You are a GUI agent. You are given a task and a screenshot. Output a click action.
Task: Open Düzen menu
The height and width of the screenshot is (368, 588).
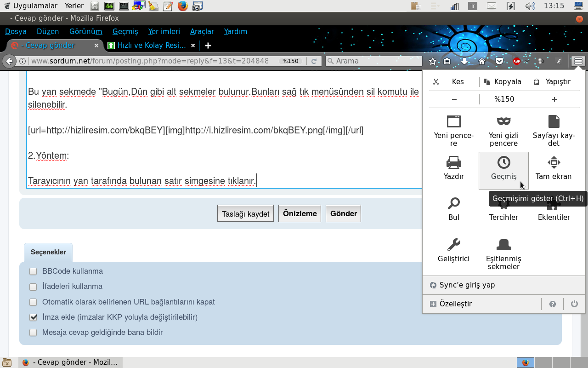click(48, 31)
